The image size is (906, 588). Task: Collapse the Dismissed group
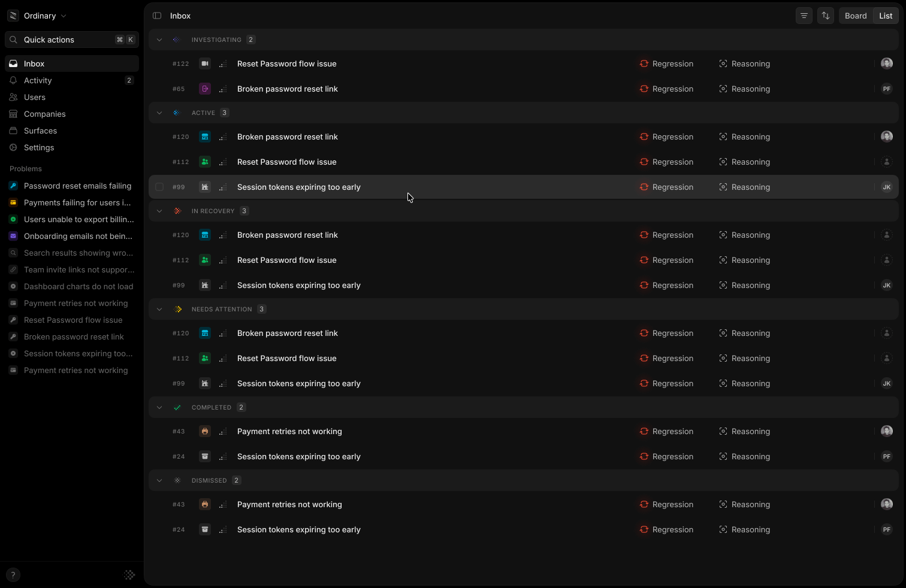[159, 480]
